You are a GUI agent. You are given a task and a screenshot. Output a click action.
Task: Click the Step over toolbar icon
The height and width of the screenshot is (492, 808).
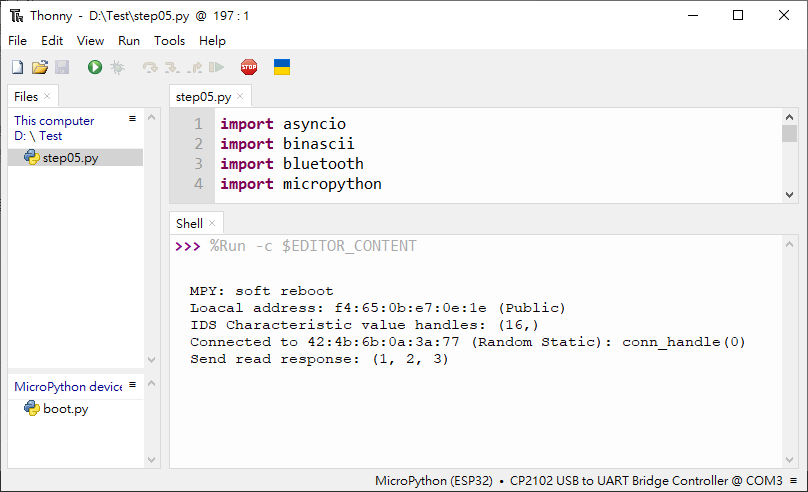coord(150,67)
